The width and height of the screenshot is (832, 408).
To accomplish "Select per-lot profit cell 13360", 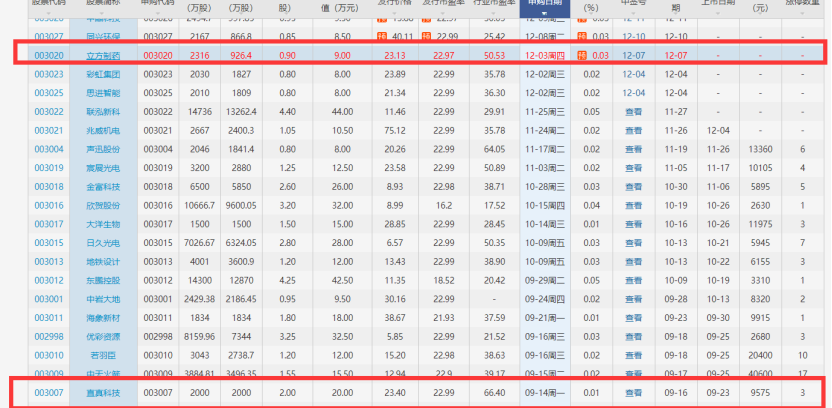I will [759, 149].
